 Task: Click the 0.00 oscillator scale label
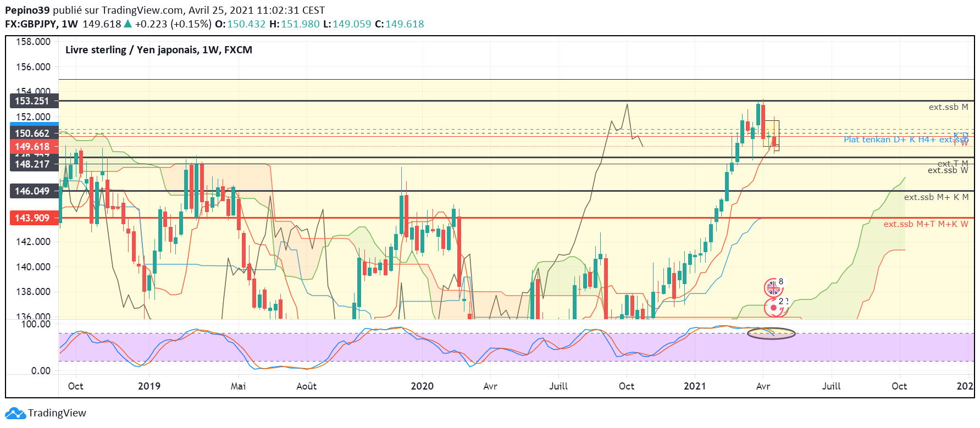pyautogui.click(x=41, y=371)
